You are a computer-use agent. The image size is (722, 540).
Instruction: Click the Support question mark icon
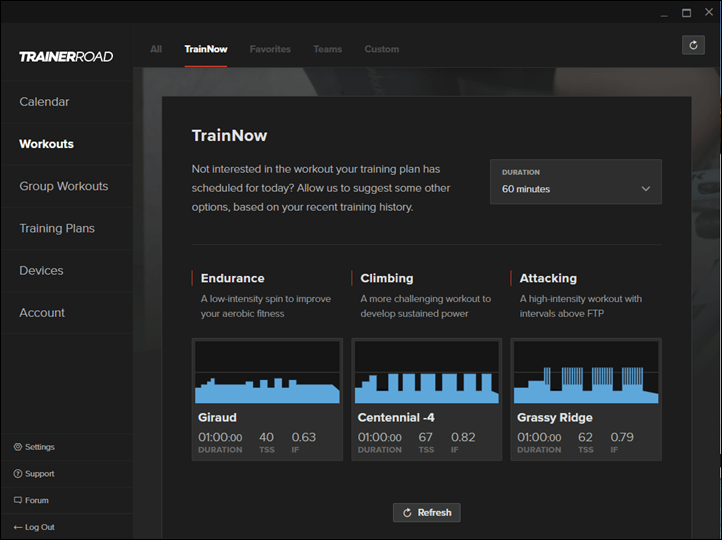18,474
